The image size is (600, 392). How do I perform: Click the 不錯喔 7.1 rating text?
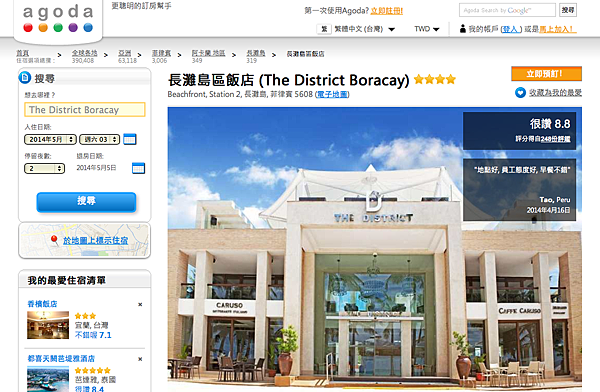[93, 335]
